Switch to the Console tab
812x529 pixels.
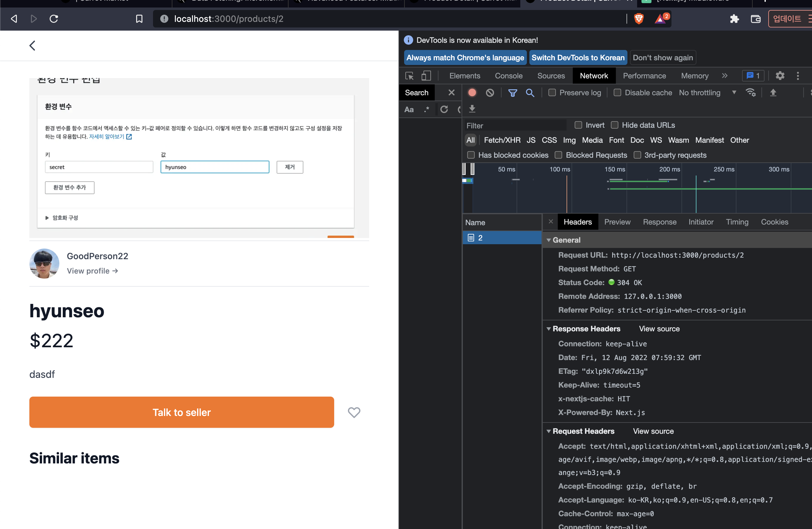508,75
